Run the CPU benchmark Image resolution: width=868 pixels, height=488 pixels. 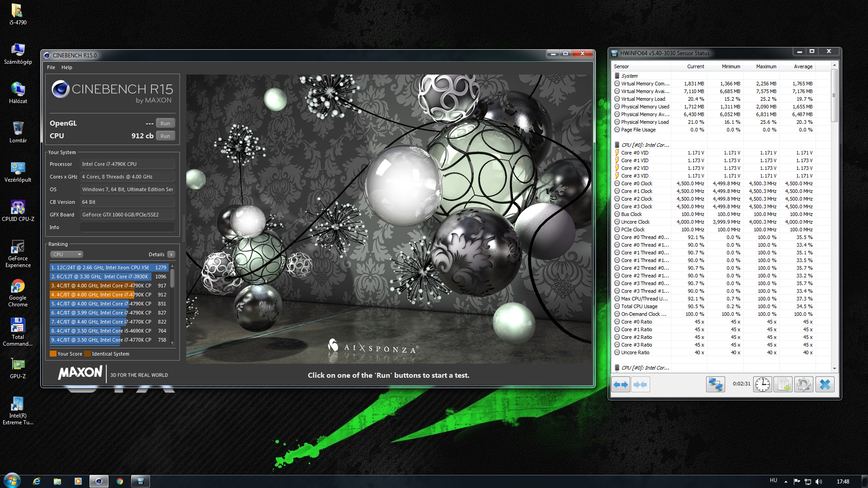(165, 136)
